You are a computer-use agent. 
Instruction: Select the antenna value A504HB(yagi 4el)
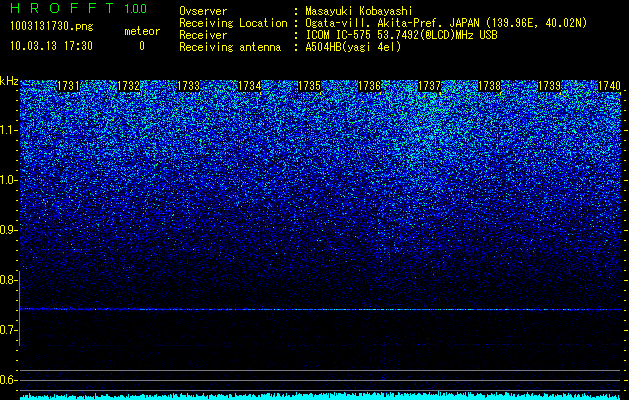point(353,47)
